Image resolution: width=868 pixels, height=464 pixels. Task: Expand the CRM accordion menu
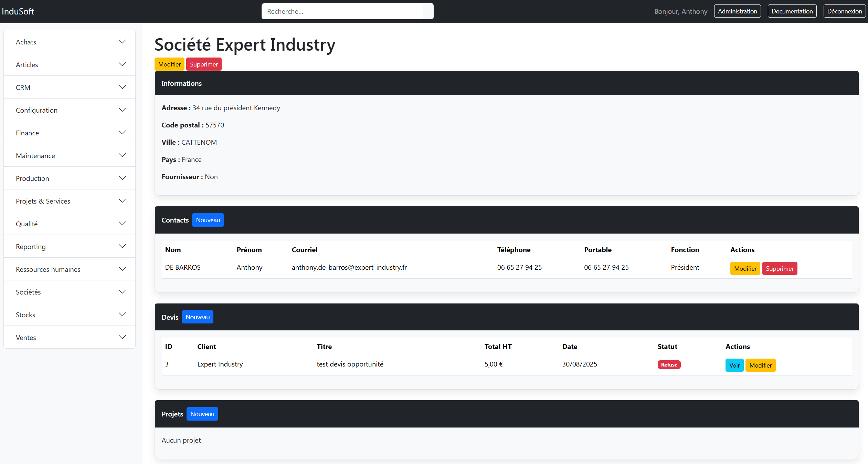click(69, 87)
